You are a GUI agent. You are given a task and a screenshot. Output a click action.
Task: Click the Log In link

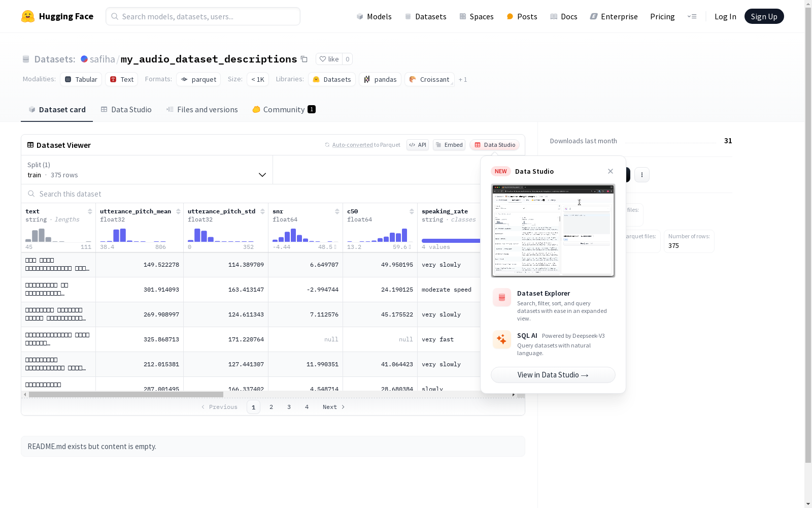point(725,16)
